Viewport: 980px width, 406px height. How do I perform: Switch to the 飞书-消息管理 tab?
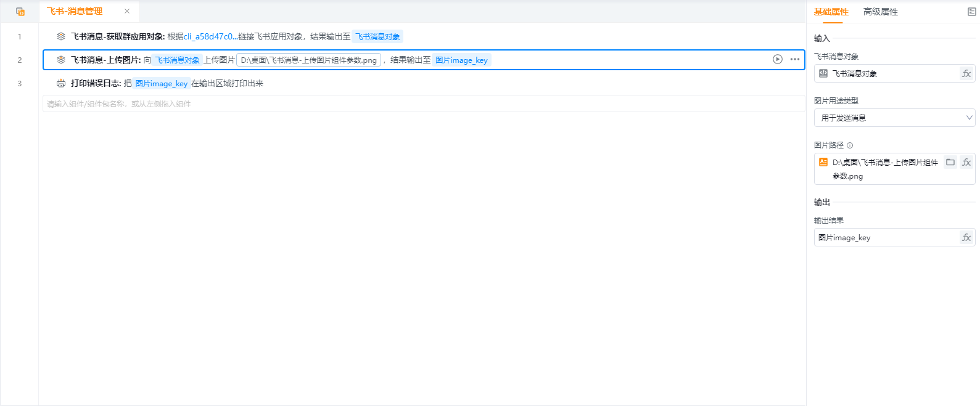point(75,11)
